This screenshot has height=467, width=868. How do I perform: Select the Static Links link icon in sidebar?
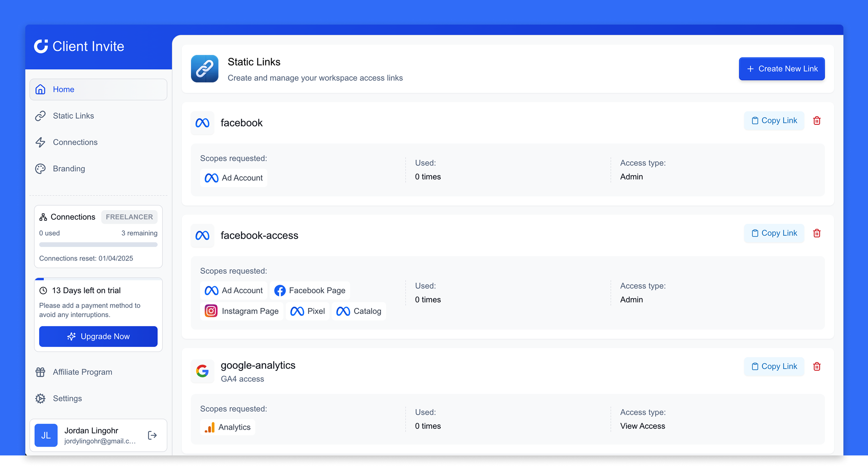coord(41,116)
